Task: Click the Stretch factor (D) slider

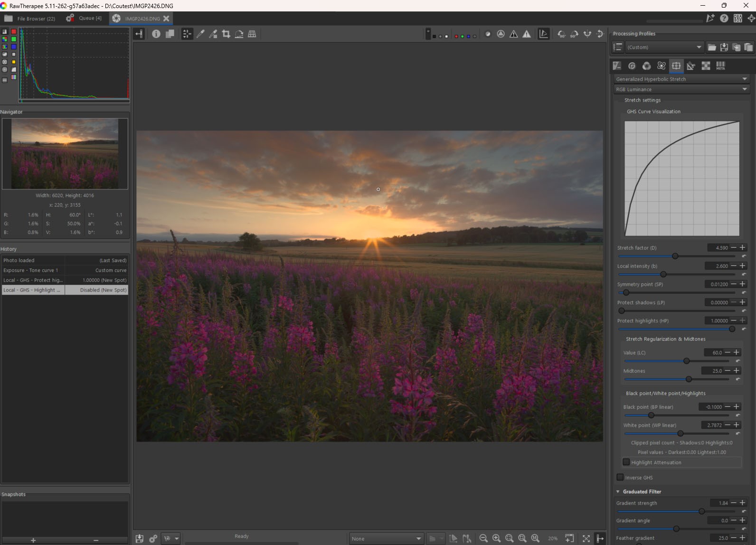Action: tap(675, 256)
